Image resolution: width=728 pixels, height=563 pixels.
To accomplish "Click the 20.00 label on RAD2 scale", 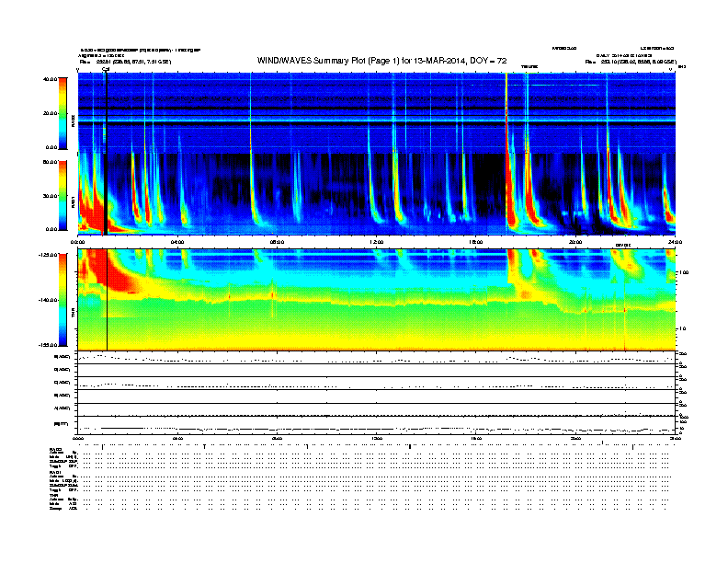I will click(50, 113).
